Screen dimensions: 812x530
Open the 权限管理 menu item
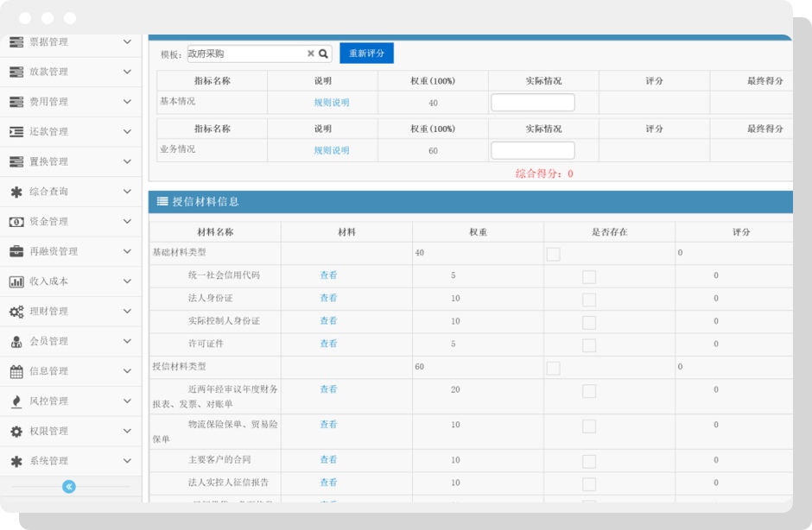(48, 432)
